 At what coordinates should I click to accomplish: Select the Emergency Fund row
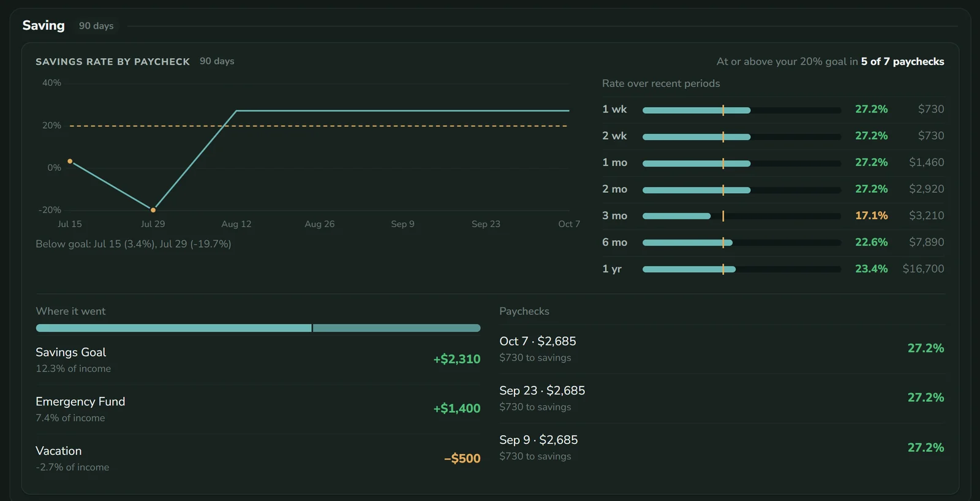tap(258, 409)
